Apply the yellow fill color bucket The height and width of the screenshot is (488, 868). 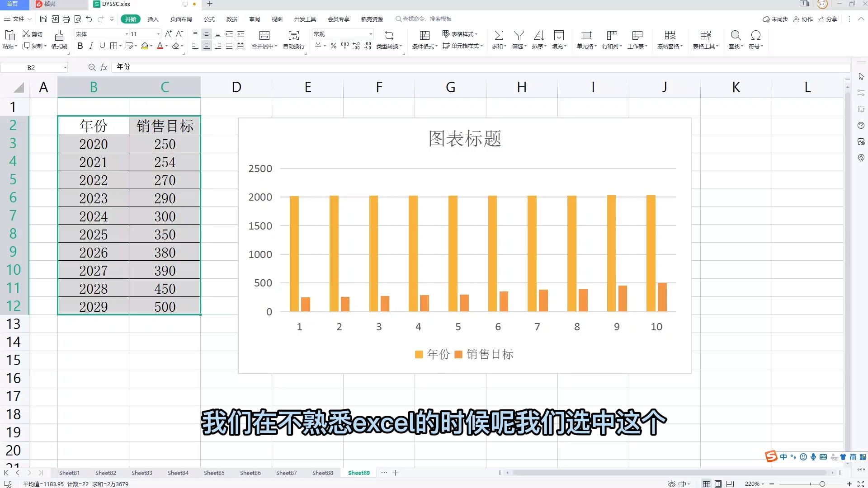[x=145, y=46]
